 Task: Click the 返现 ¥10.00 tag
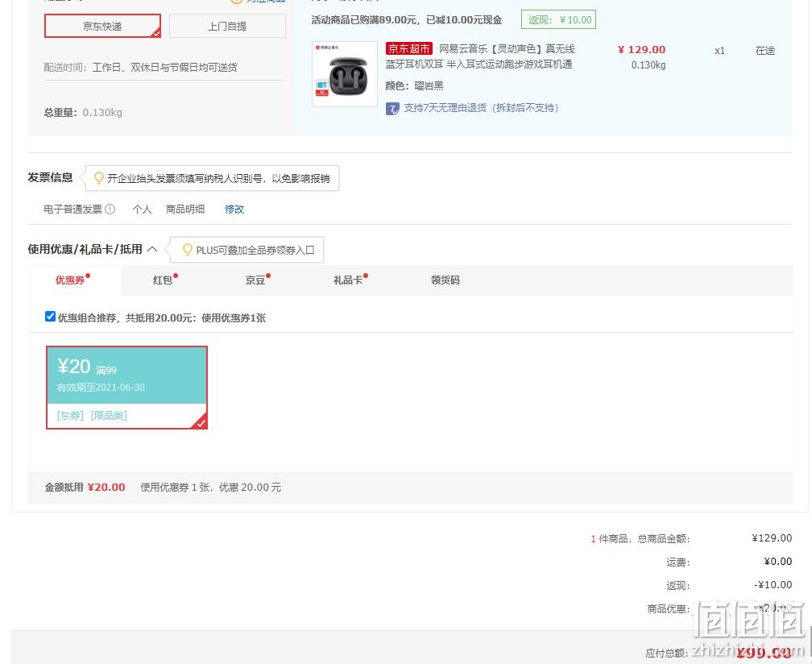coord(559,19)
